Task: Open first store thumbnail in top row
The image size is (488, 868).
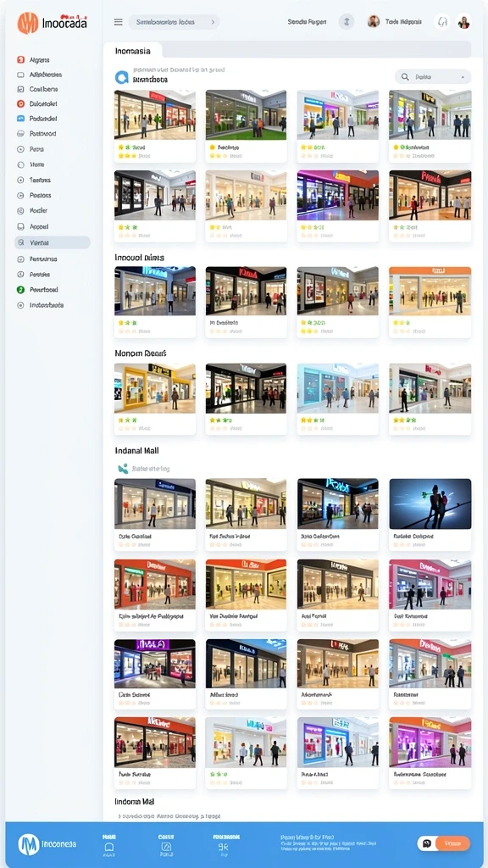Action: pos(155,114)
